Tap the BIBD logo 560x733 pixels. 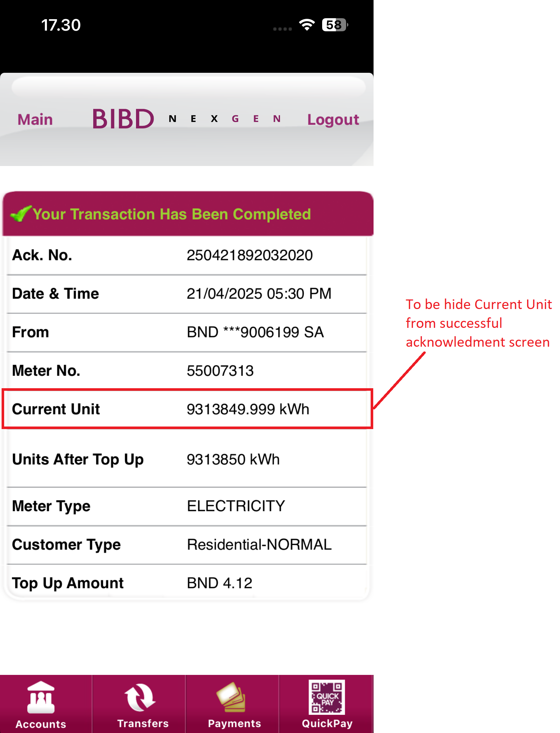coord(123,119)
